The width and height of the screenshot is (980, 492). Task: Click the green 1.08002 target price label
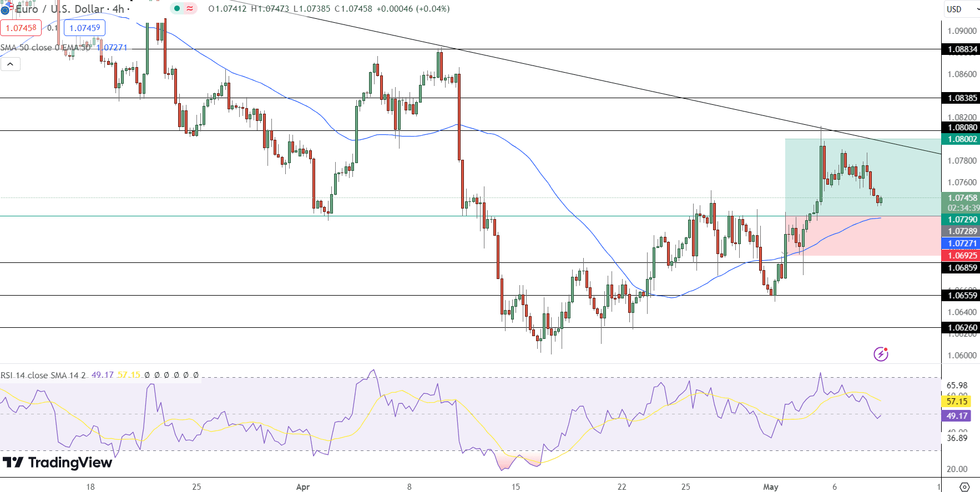[x=962, y=139]
